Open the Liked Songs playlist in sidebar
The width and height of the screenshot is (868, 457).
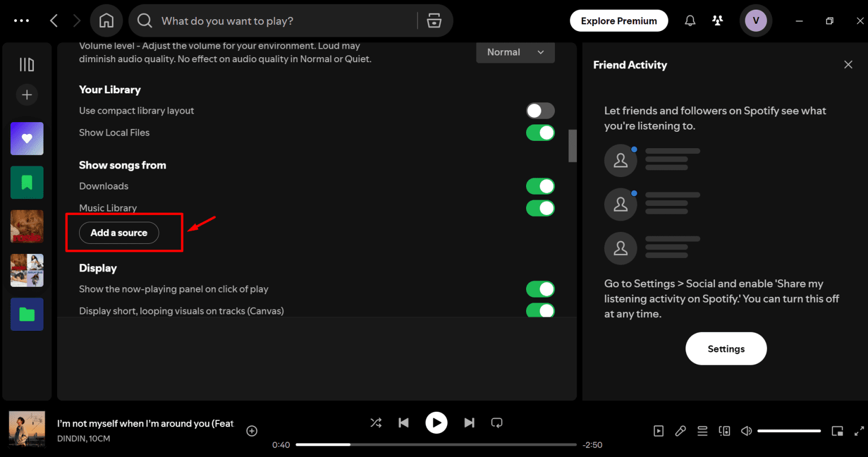(x=27, y=139)
